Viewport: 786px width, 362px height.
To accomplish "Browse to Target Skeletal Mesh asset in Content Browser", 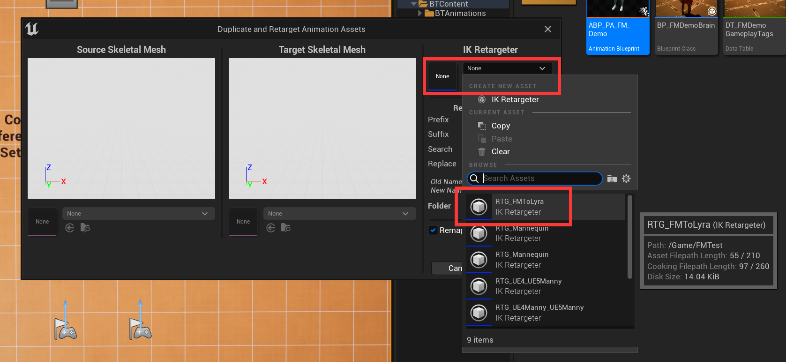I will 286,228.
